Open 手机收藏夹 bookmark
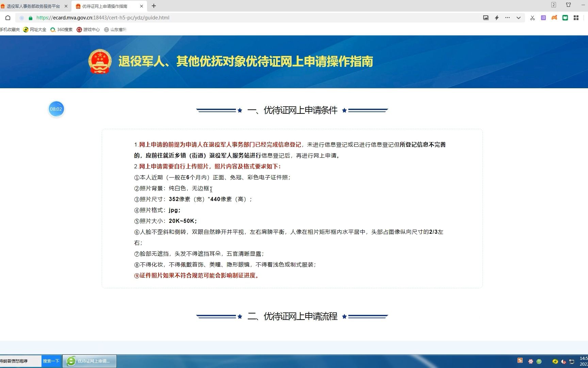The height and width of the screenshot is (368, 588). (x=10, y=30)
